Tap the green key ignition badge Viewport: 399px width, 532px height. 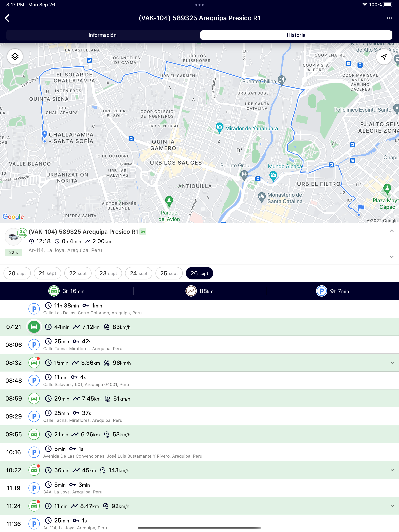(143, 232)
